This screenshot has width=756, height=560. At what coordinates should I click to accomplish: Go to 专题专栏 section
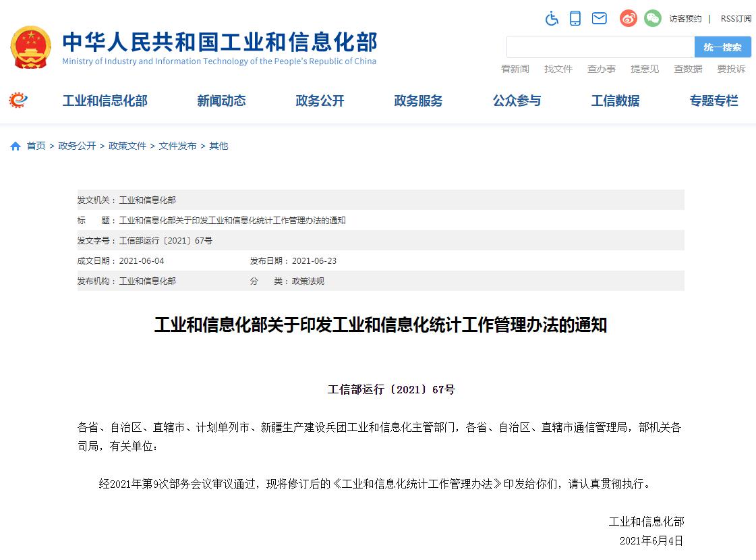tap(714, 101)
